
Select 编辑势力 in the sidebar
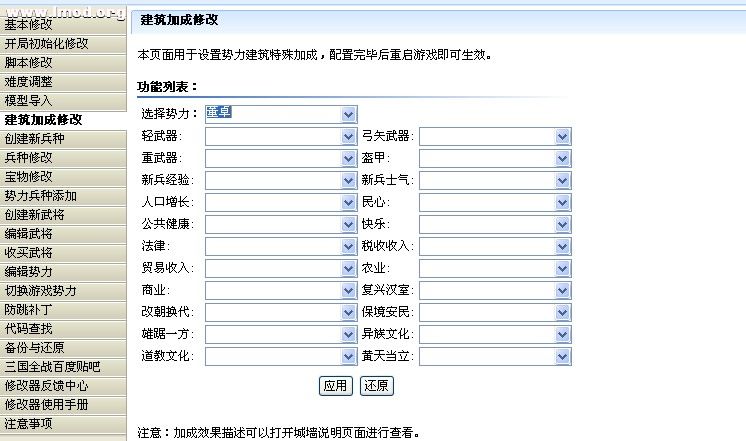[63, 272]
